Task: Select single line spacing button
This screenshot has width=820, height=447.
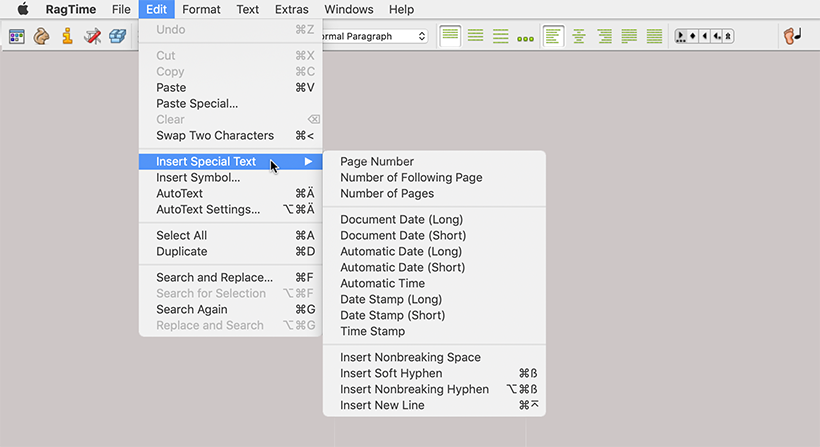Action: [451, 36]
